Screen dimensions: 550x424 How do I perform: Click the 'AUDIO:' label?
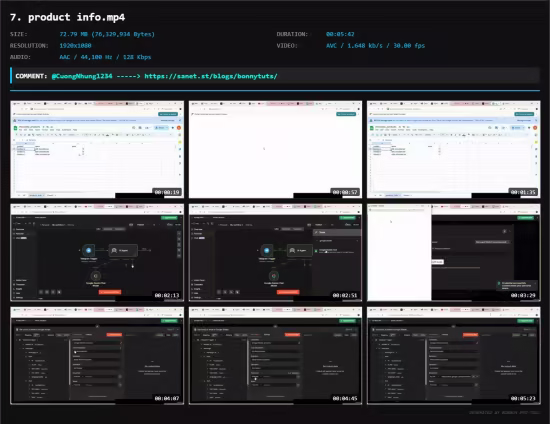pyautogui.click(x=20, y=57)
